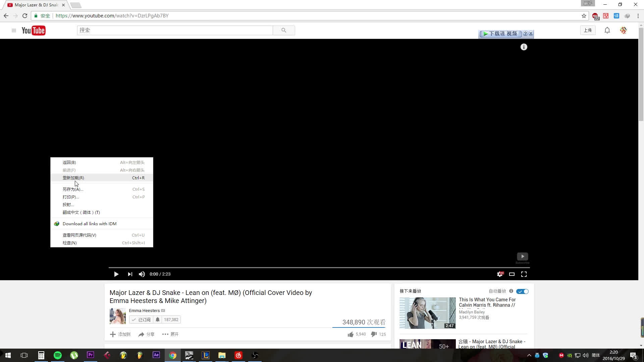Select 重新加载(R) from context menu
The height and width of the screenshot is (362, 644).
pos(73,178)
